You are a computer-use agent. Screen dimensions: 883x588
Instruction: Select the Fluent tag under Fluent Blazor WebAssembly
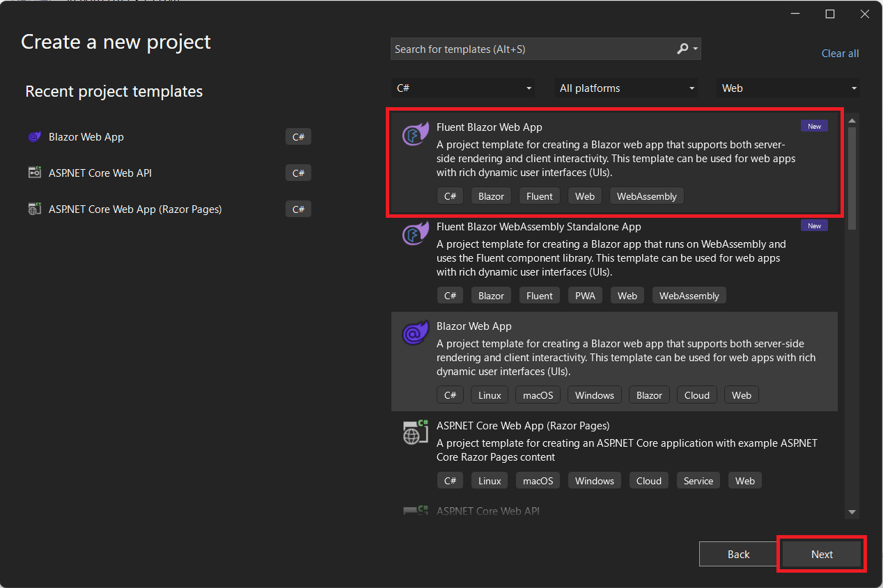point(539,295)
